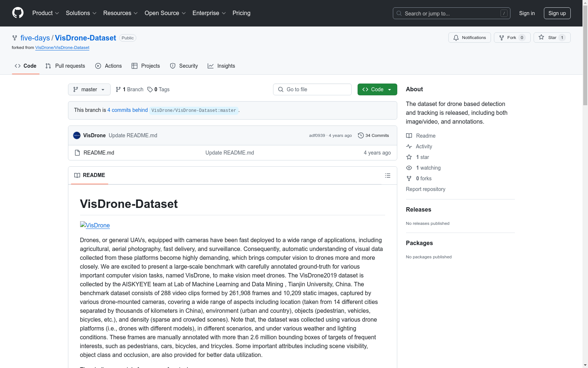Viewport: 588px width, 368px height.
Task: Click the Sign up button
Action: pos(557,13)
